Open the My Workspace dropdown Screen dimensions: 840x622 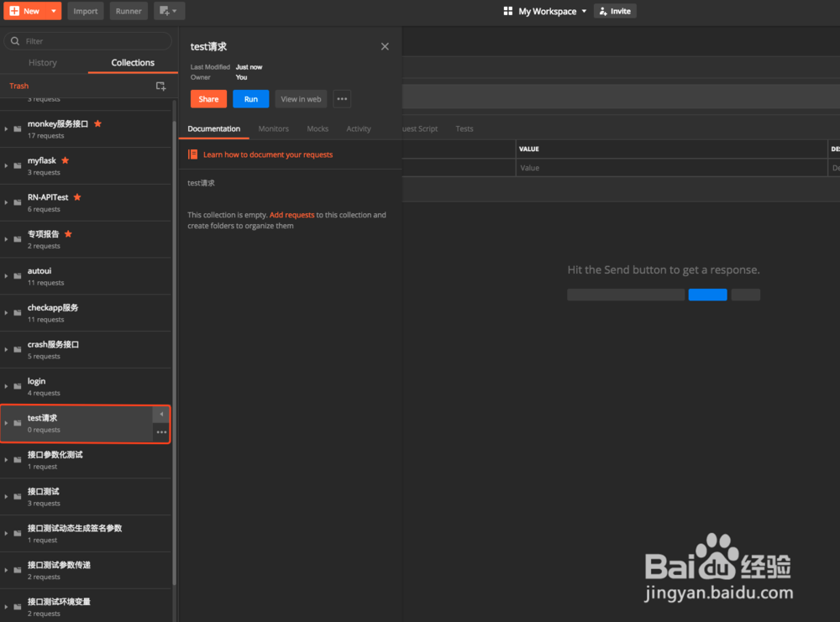[553, 11]
